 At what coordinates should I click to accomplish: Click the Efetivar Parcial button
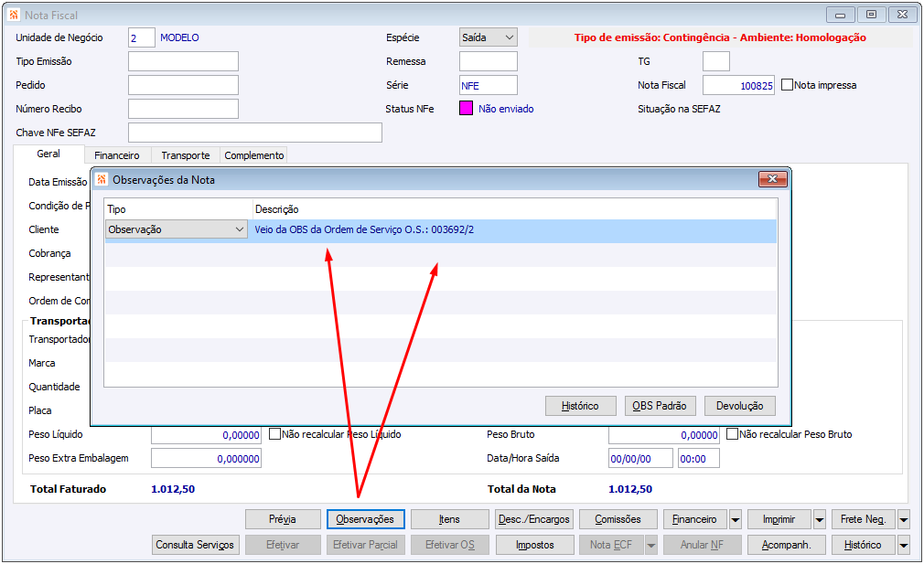(365, 545)
